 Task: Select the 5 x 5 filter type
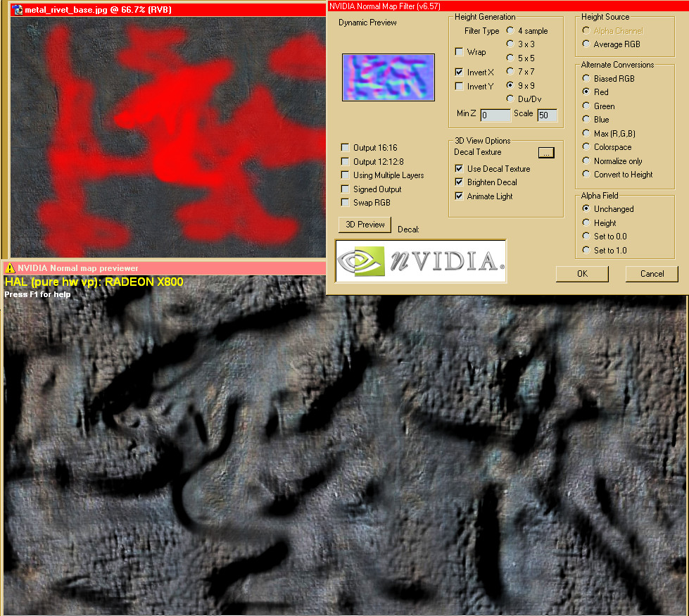510,58
